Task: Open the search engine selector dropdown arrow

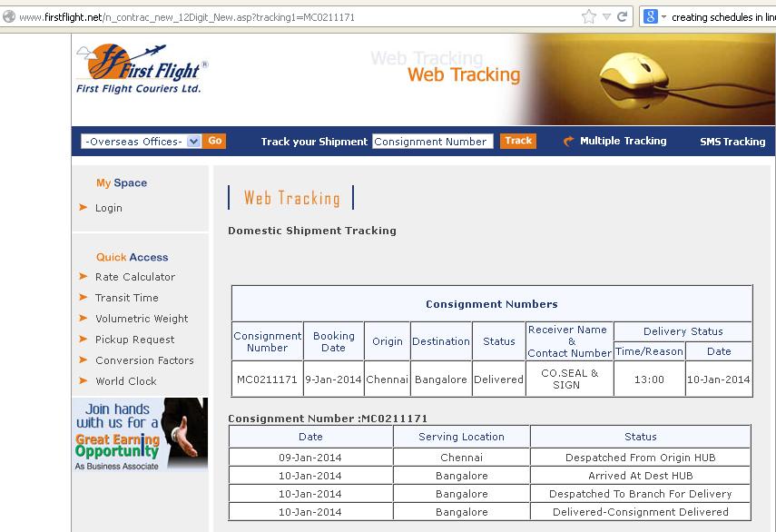Action: (x=663, y=16)
